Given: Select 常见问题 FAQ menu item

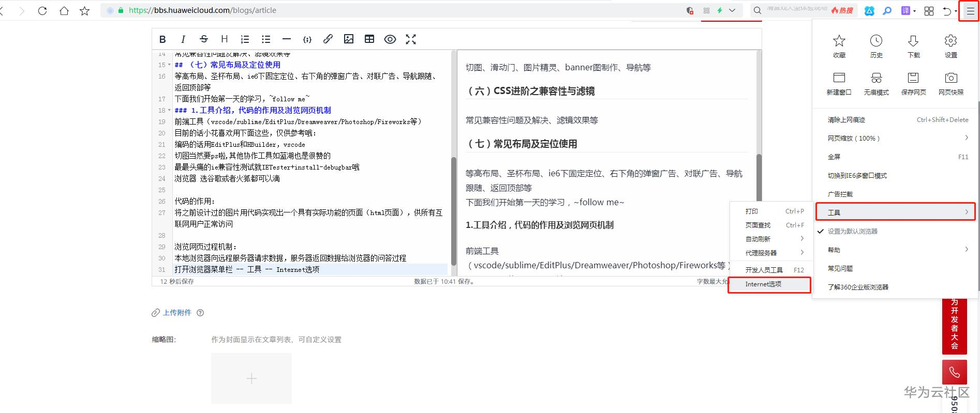Looking at the screenshot, I should tap(895, 269).
